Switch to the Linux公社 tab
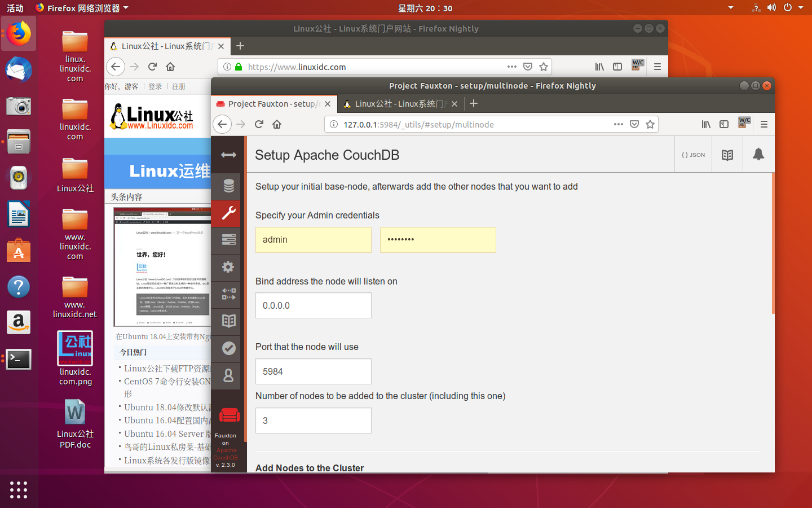Image resolution: width=812 pixels, height=508 pixels. (399, 104)
